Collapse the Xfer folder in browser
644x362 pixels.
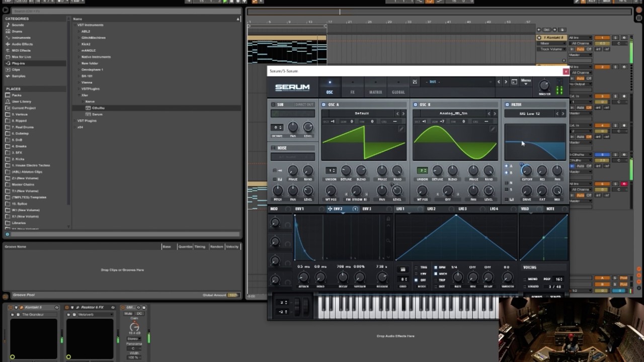(x=78, y=95)
